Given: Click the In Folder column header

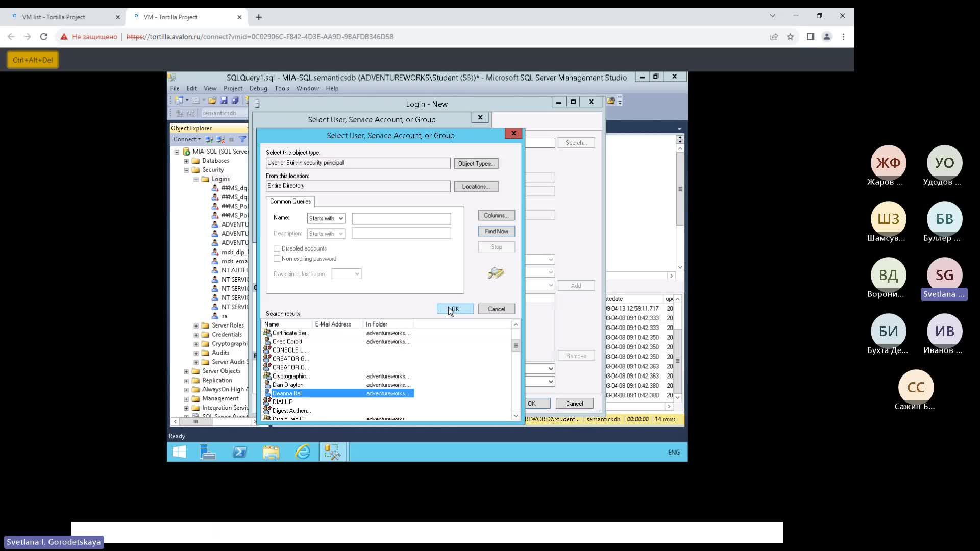Looking at the screenshot, I should [388, 324].
